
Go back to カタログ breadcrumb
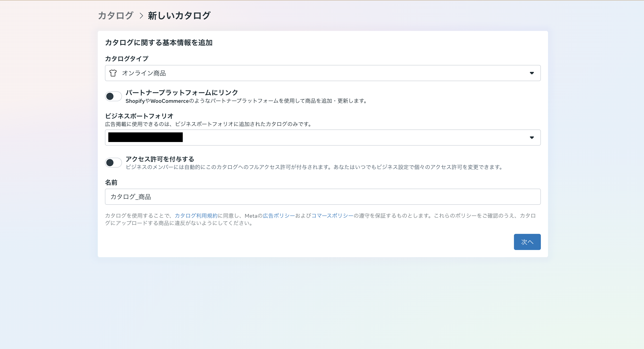coord(115,16)
